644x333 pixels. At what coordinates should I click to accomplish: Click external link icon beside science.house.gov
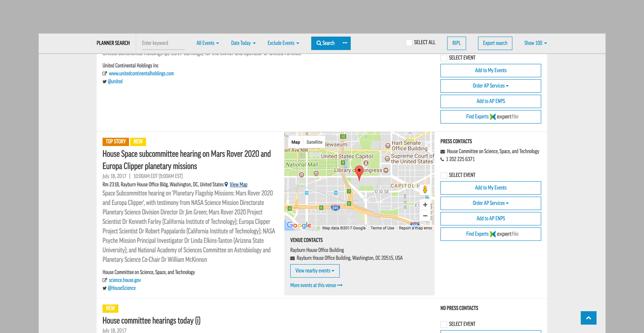[x=105, y=280]
